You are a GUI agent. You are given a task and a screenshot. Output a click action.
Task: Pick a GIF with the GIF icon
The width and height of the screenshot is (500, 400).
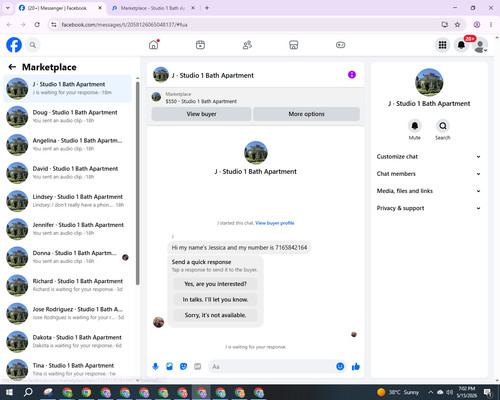pos(198,367)
